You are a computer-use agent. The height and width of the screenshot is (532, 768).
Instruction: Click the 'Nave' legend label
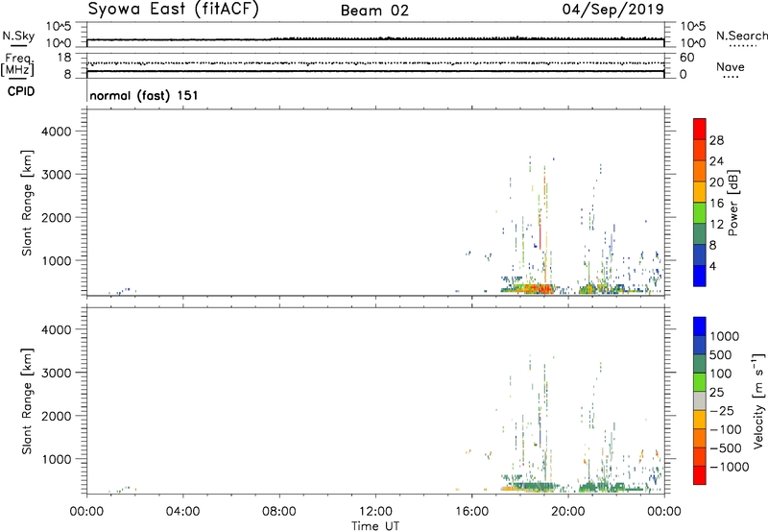731,67
